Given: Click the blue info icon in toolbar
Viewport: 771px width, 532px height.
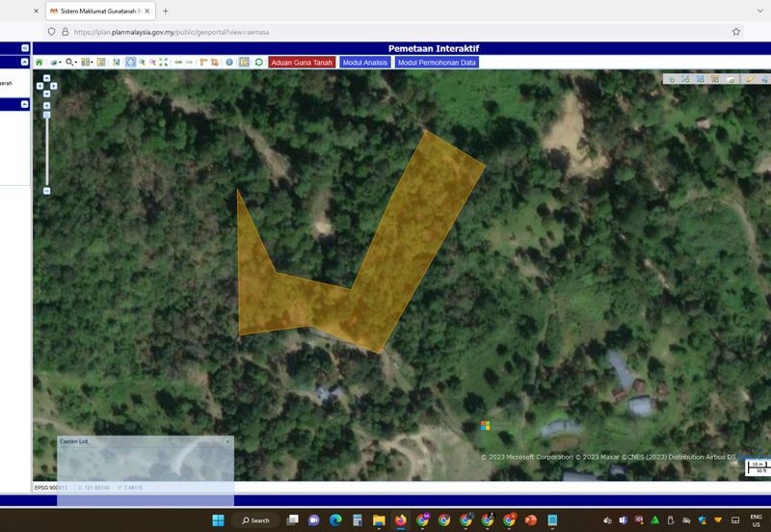Looking at the screenshot, I should (228, 62).
